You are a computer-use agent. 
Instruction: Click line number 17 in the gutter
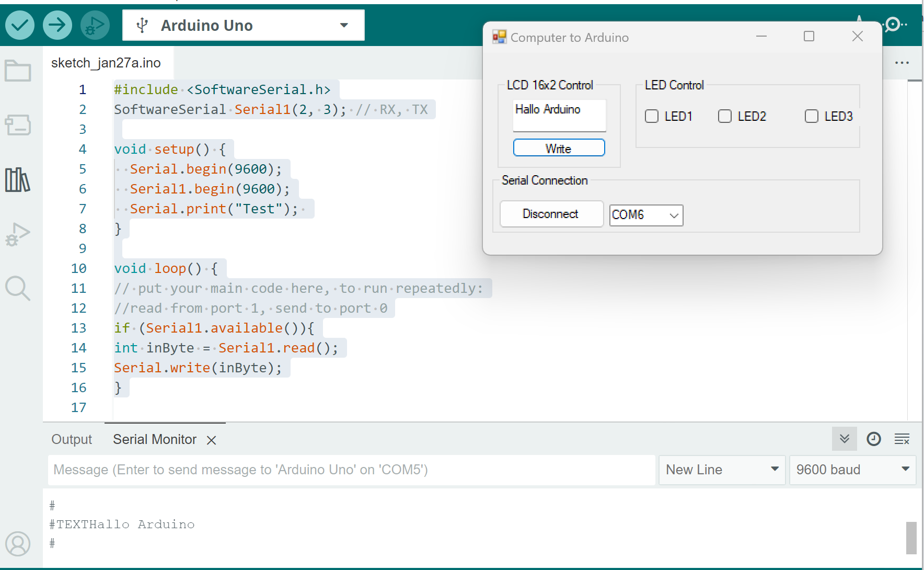tap(78, 407)
